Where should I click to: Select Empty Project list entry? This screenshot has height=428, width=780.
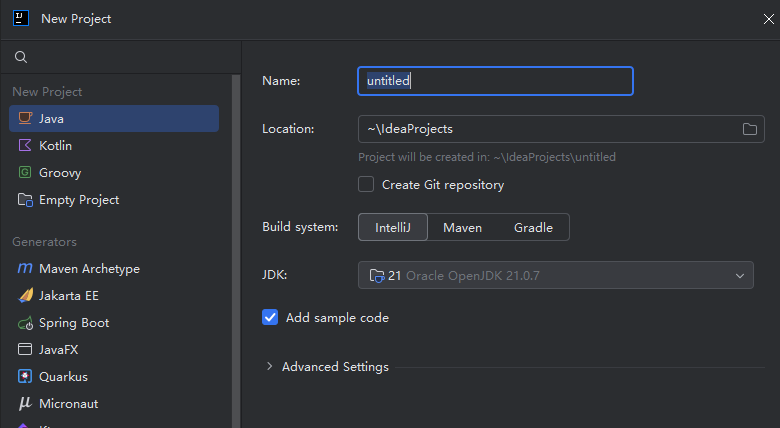(114, 200)
